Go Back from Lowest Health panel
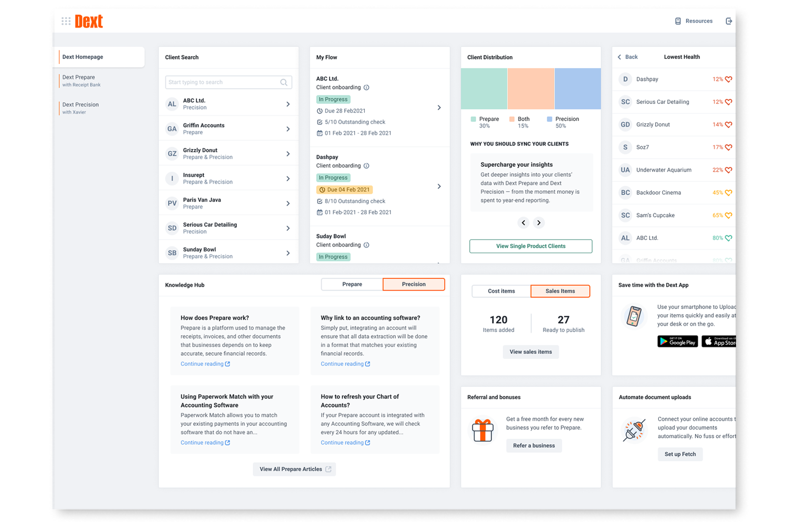798x532 pixels. (x=628, y=57)
